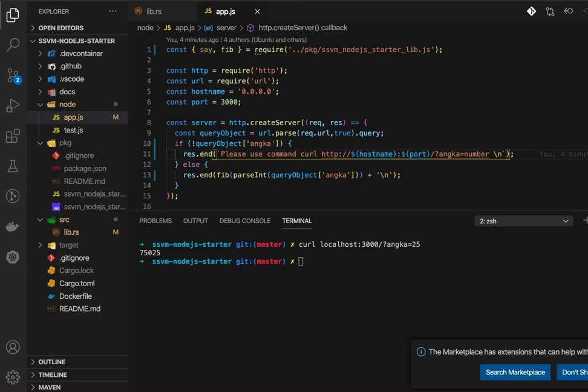The height and width of the screenshot is (392, 588).
Task: Open Cargo.toml file in explorer
Action: (x=78, y=283)
